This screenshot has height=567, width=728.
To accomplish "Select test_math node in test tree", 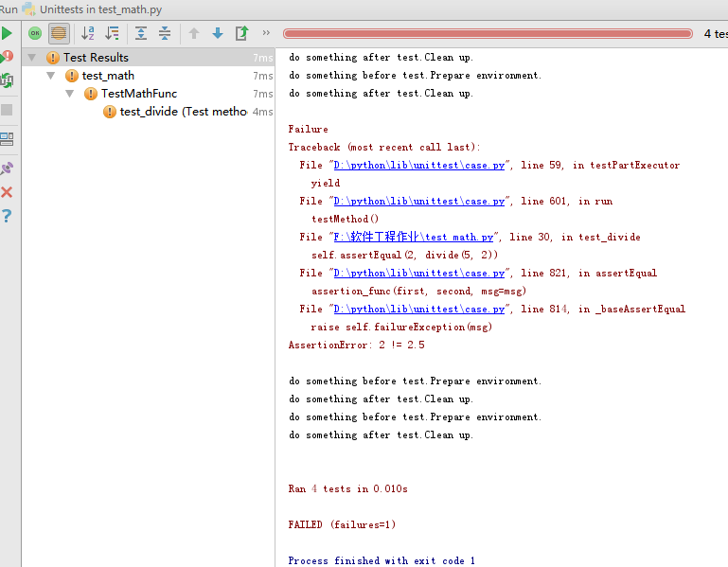I will pyautogui.click(x=108, y=76).
